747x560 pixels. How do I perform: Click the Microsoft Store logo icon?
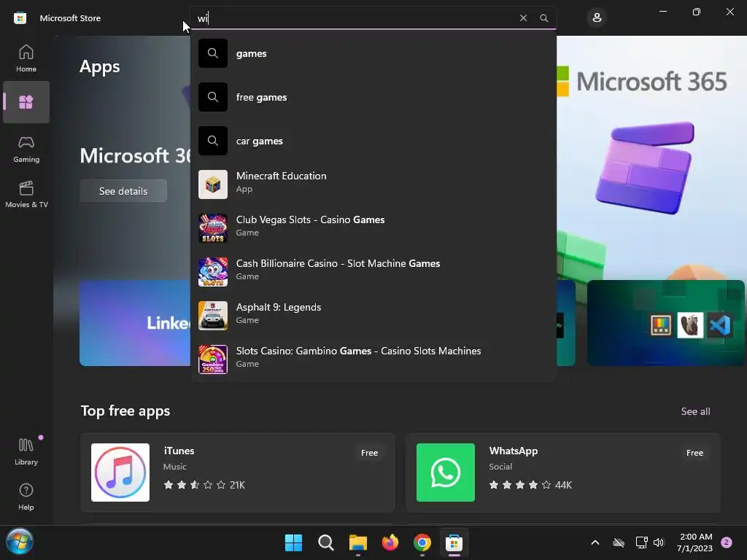click(x=20, y=18)
